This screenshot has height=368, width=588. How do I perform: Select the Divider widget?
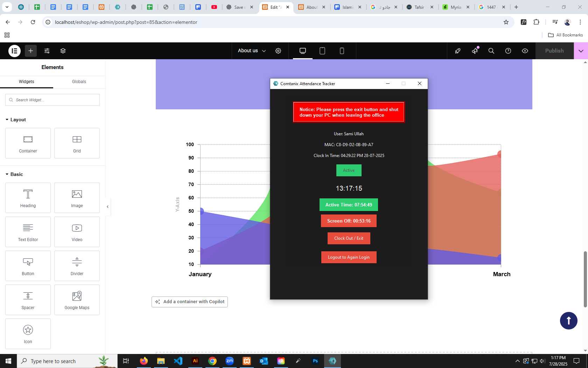click(77, 266)
